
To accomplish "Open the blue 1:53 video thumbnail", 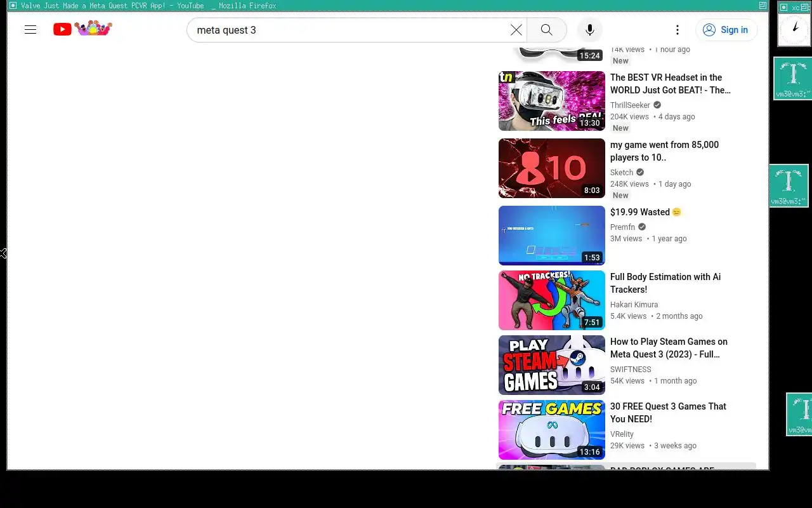I will pos(552,236).
